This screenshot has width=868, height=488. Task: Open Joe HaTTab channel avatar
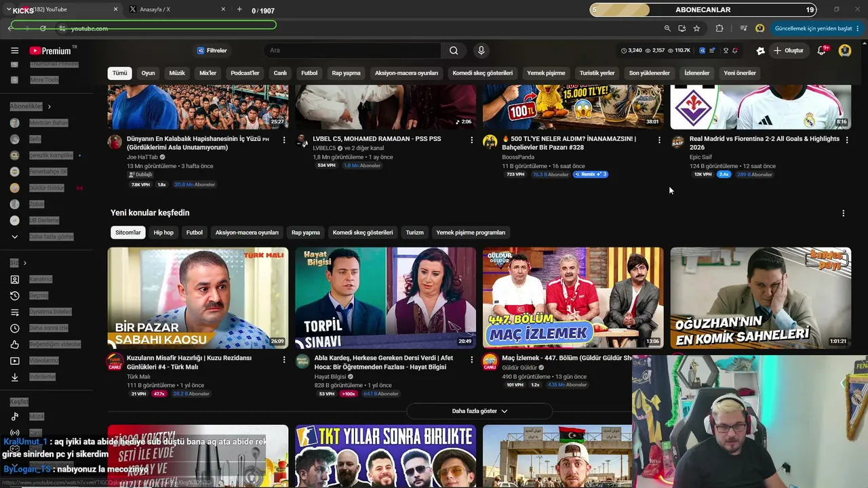tap(115, 142)
